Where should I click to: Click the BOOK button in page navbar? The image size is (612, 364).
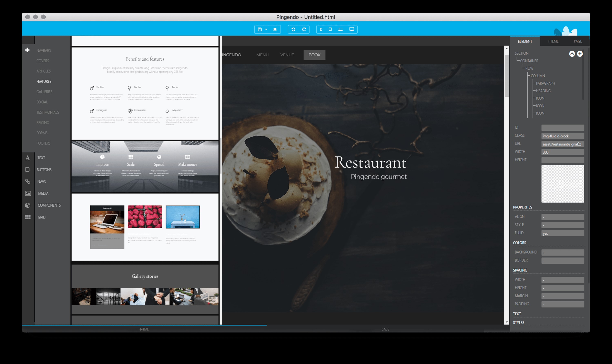pos(314,55)
